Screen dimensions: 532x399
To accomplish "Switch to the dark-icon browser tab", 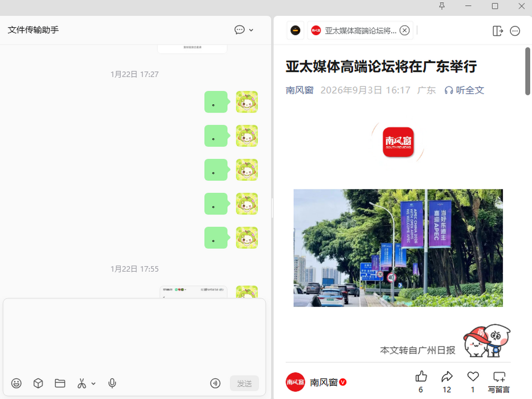I will click(295, 30).
